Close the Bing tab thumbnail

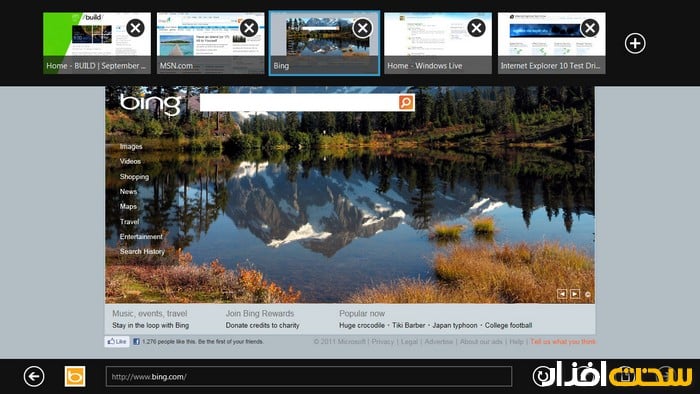tap(362, 28)
